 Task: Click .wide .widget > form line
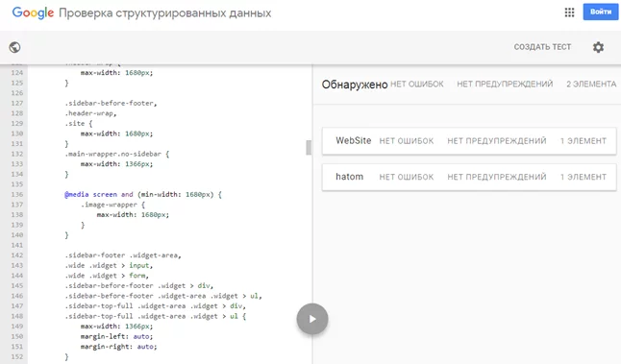(x=107, y=276)
